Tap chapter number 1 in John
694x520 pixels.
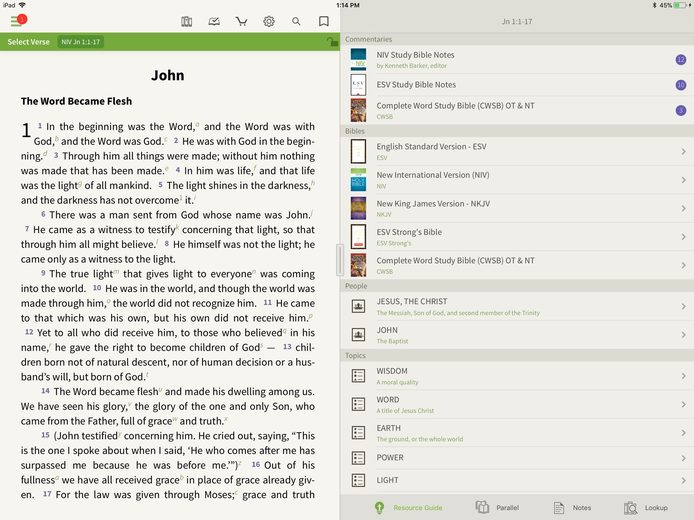click(x=26, y=130)
